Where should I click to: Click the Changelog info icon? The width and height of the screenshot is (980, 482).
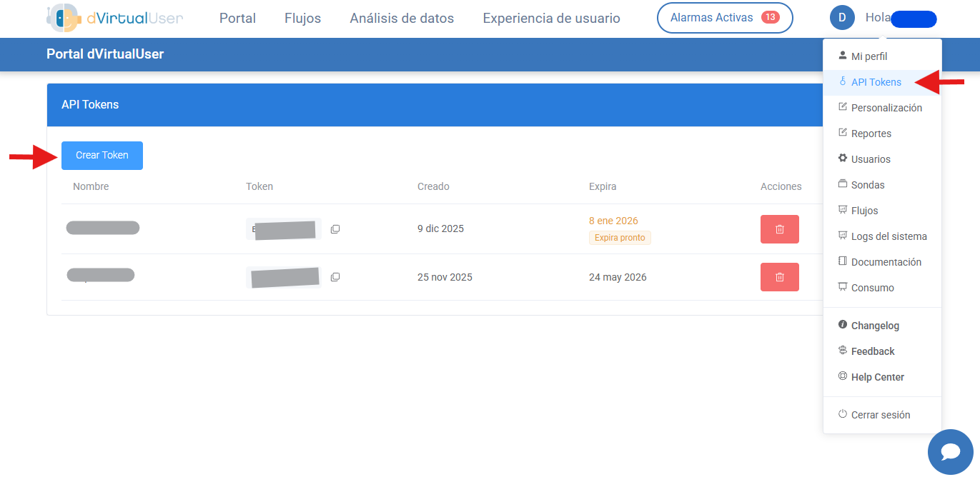coord(843,325)
